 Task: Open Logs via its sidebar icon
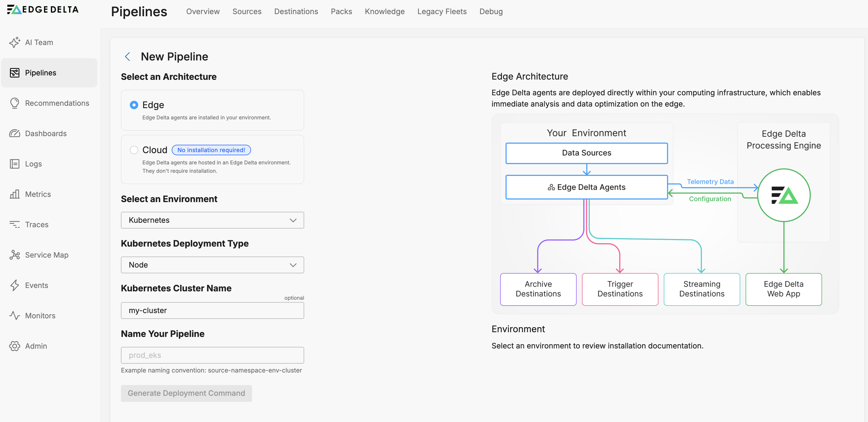[x=14, y=164]
